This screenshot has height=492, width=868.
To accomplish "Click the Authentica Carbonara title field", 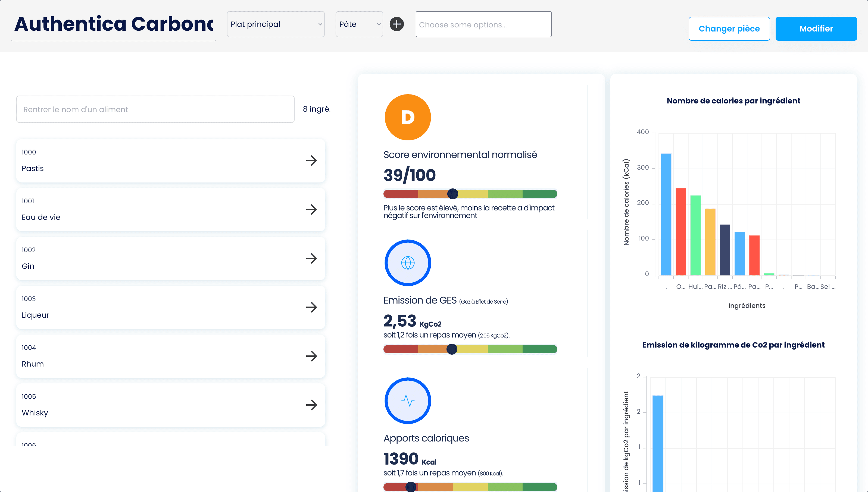I will (114, 24).
